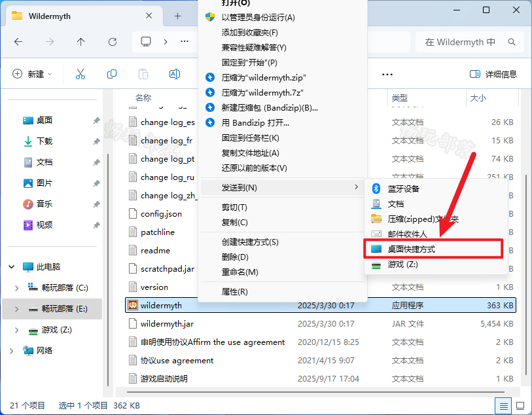
Task: Open Music (音乐) in quick access
Action: [x=44, y=204]
